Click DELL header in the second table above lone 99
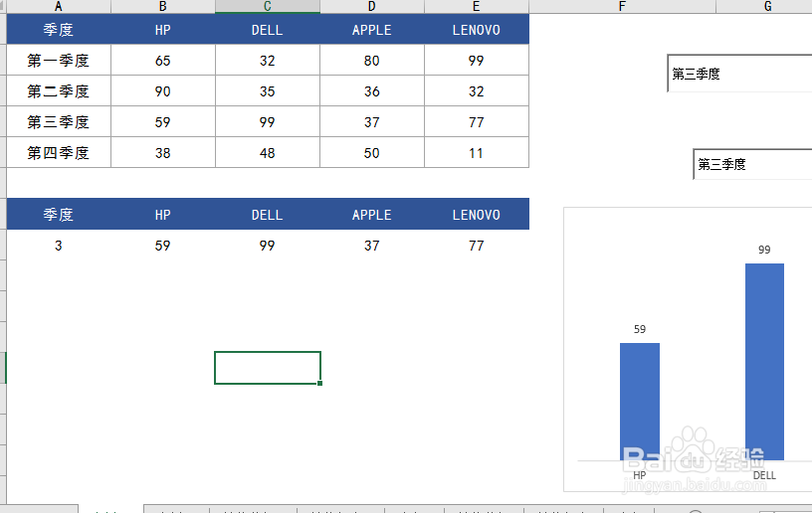Image resolution: width=812 pixels, height=513 pixels. pos(268,214)
